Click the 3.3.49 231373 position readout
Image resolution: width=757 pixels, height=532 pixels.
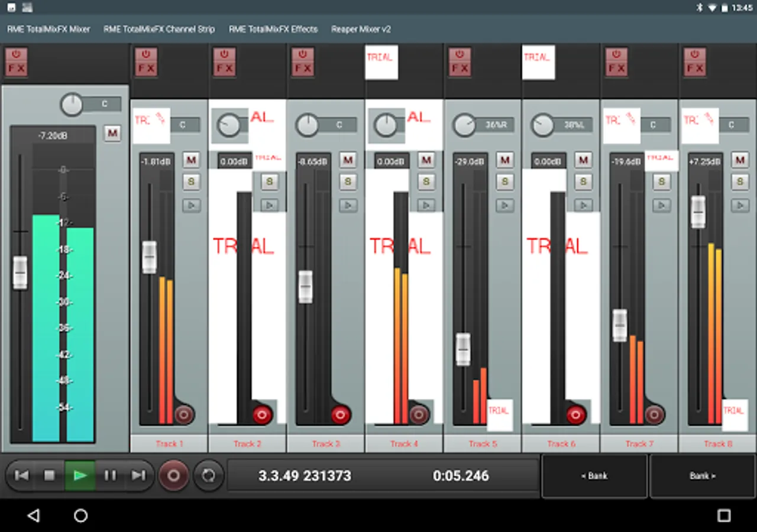305,476
